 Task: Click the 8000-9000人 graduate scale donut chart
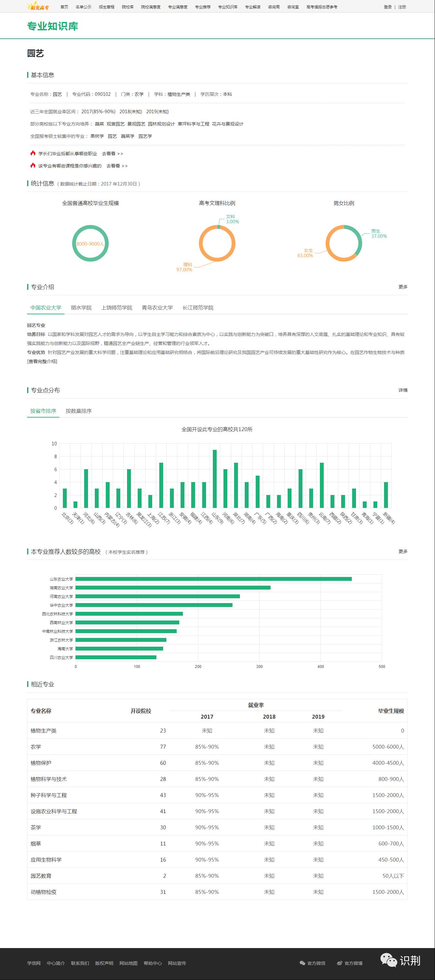pos(91,244)
